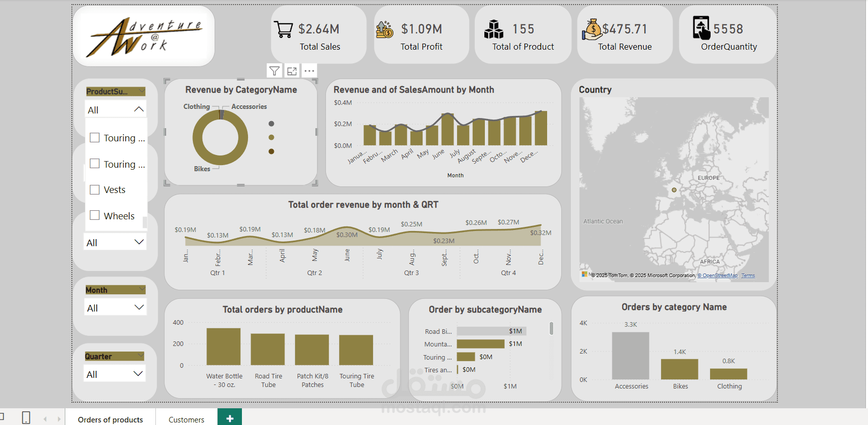This screenshot has width=868, height=425.
Task: Select the grey Accessories 3.3K bar
Action: click(x=631, y=356)
